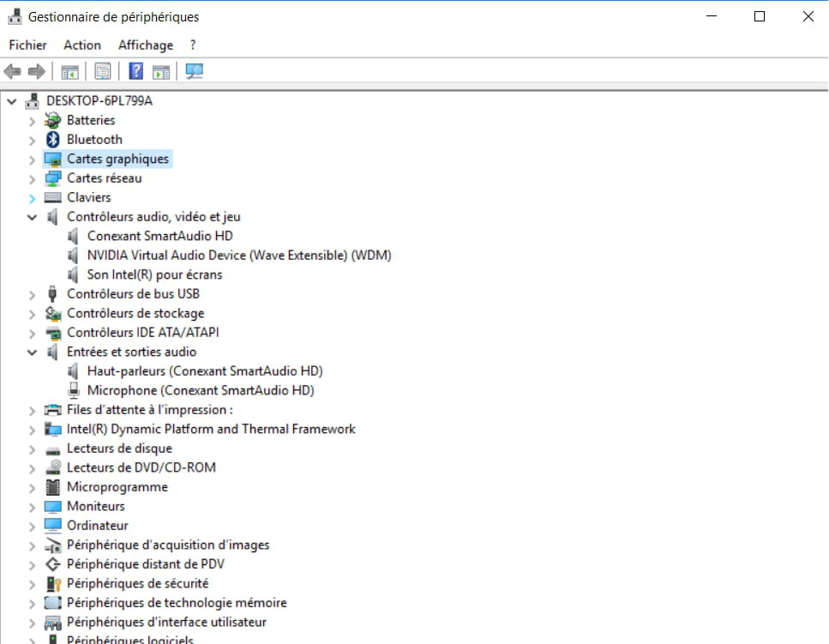Open the Affichage menu
829x644 pixels.
click(x=145, y=45)
